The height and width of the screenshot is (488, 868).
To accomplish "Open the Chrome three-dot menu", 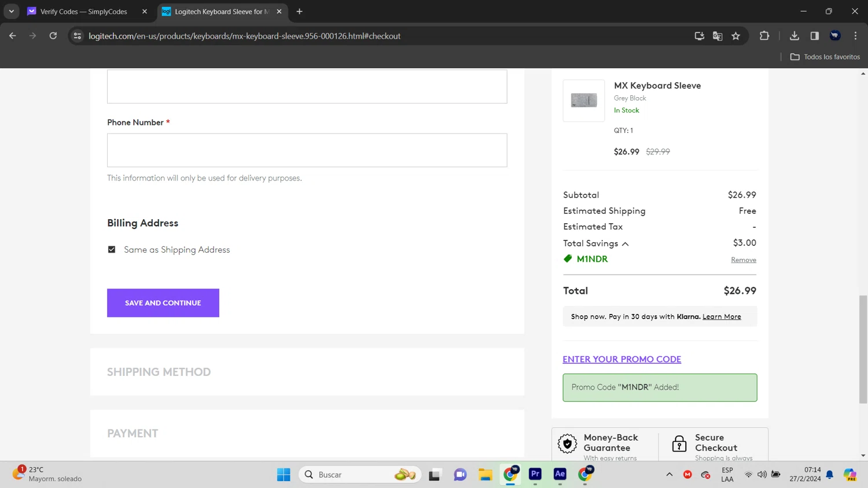I will point(856,36).
